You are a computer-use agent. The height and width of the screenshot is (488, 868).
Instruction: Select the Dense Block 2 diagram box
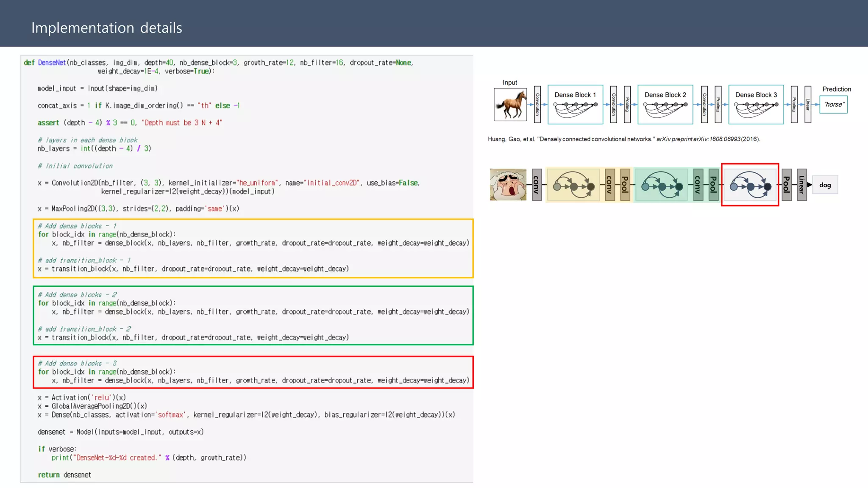[x=665, y=104]
